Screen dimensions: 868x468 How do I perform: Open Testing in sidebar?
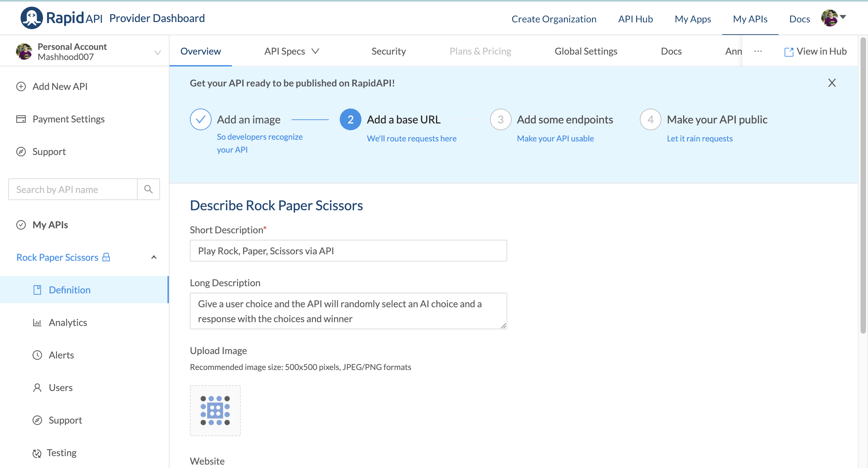tap(62, 453)
